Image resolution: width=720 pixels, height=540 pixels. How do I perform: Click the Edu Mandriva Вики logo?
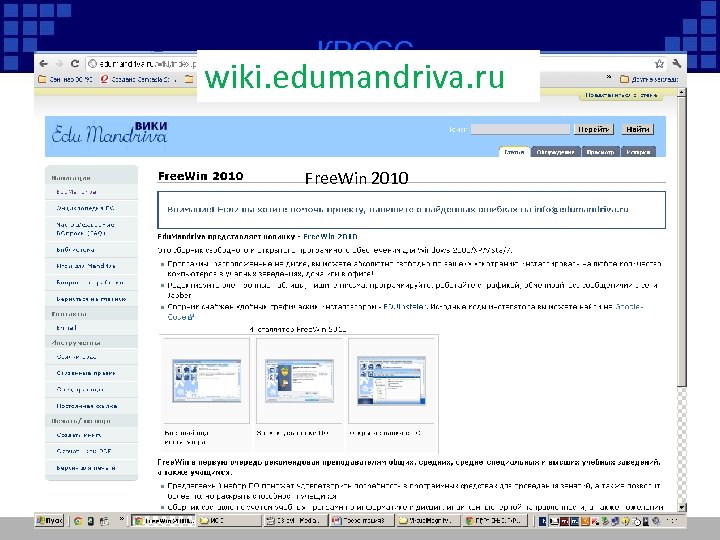[x=109, y=132]
